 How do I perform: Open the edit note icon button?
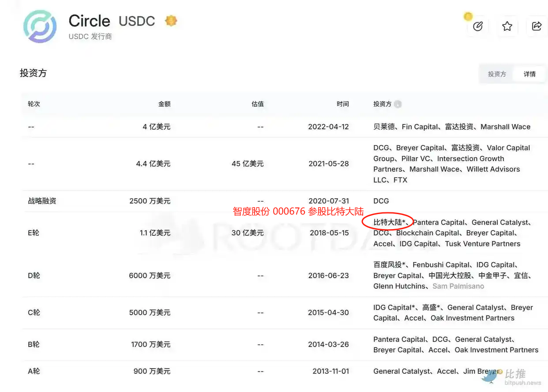477,26
